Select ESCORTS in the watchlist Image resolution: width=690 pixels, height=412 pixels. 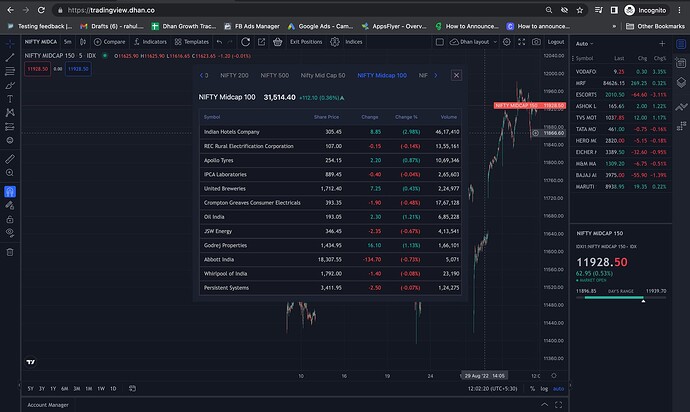pyautogui.click(x=620, y=95)
